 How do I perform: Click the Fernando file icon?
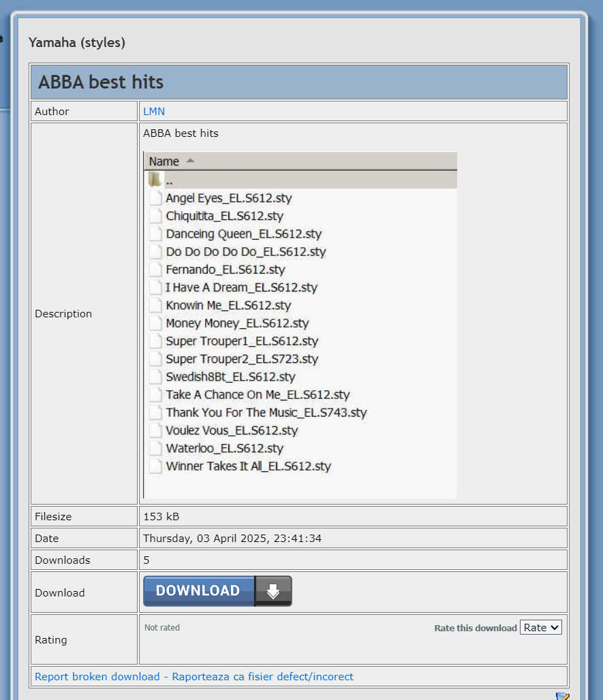155,269
